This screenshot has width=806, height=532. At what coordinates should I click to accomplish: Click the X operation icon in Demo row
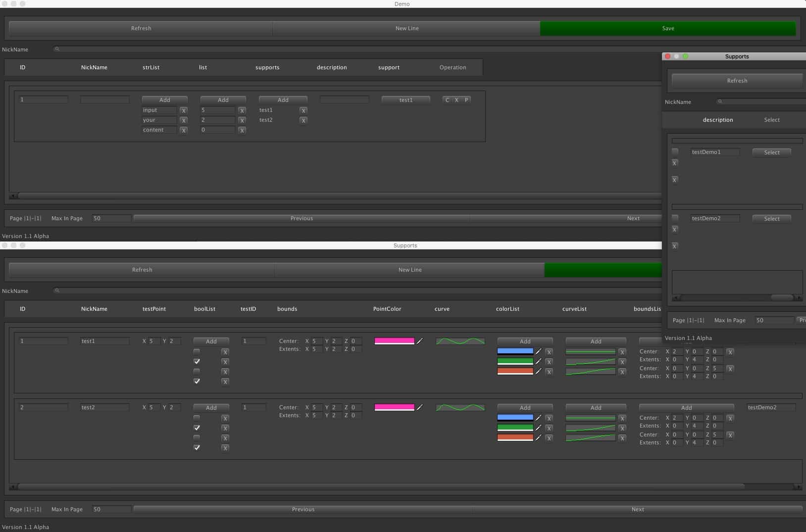click(x=456, y=100)
